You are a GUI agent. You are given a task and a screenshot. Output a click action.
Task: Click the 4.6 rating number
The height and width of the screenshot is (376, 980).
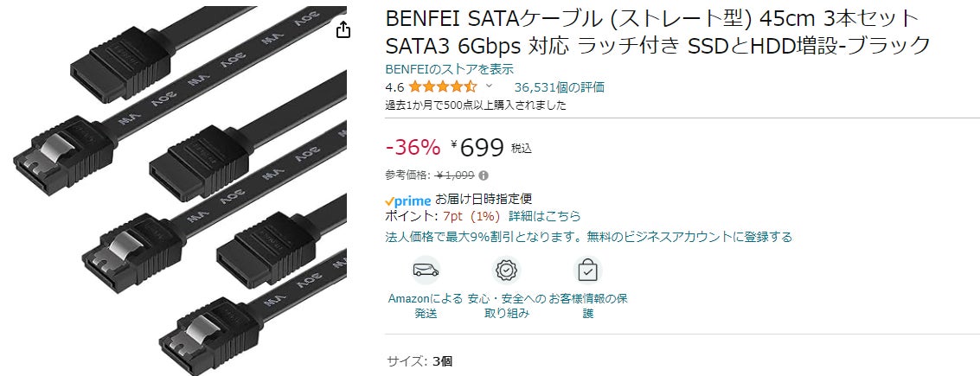[x=394, y=86]
